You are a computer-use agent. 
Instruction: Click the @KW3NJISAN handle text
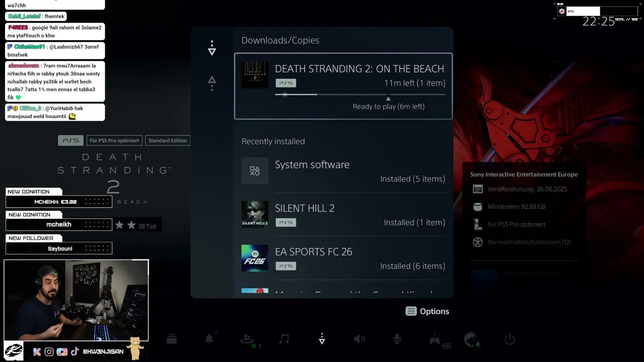103,352
